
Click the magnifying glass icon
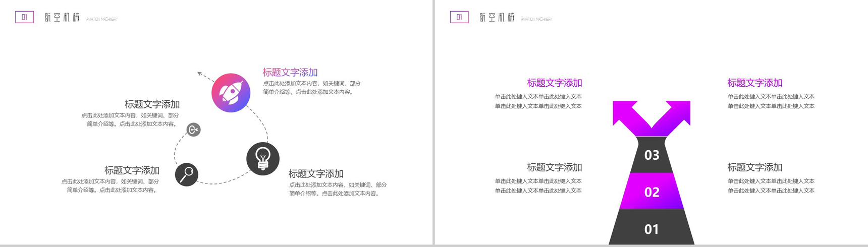point(186,174)
